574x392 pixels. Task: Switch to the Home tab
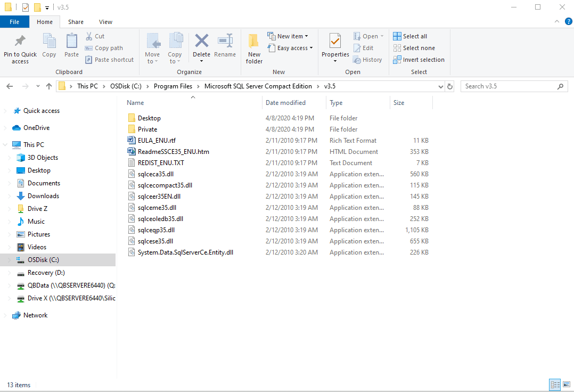(45, 22)
